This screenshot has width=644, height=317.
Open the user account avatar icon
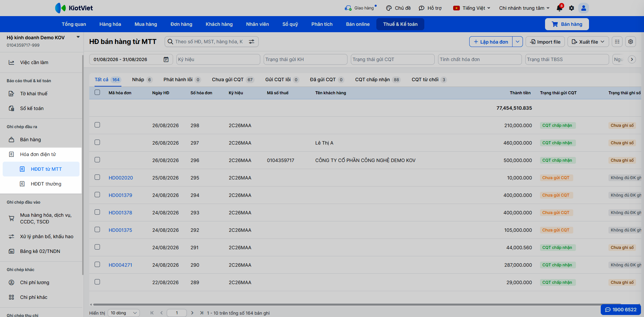584,8
